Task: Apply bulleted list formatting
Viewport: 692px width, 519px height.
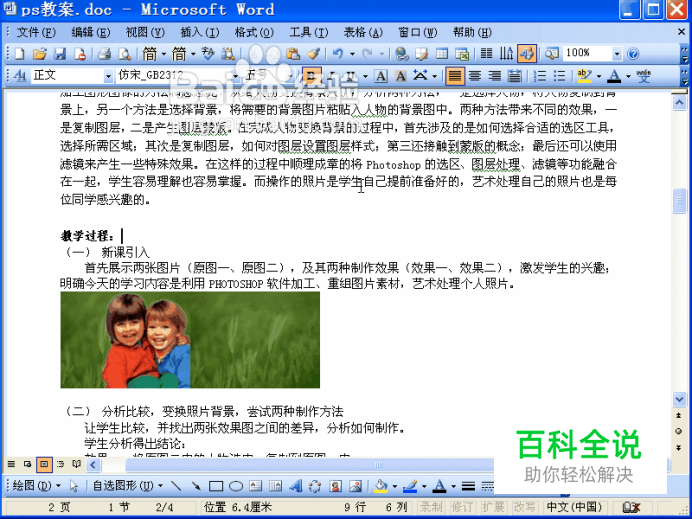Action: point(560,76)
